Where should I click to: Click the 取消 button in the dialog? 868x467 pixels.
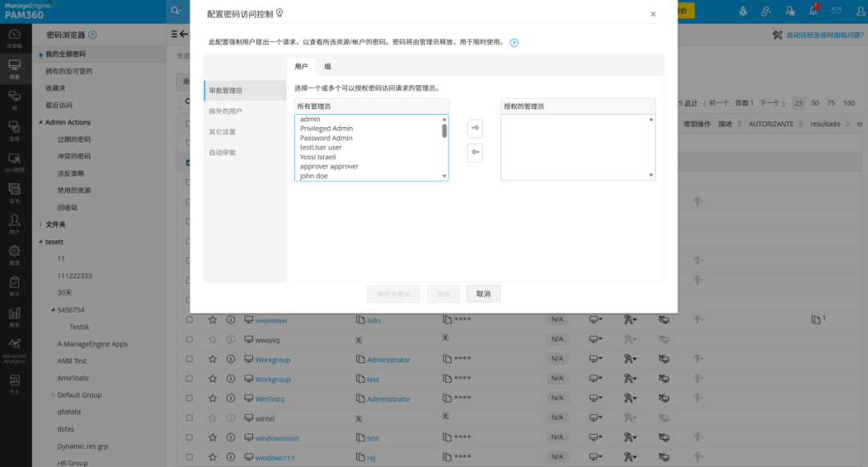point(483,293)
